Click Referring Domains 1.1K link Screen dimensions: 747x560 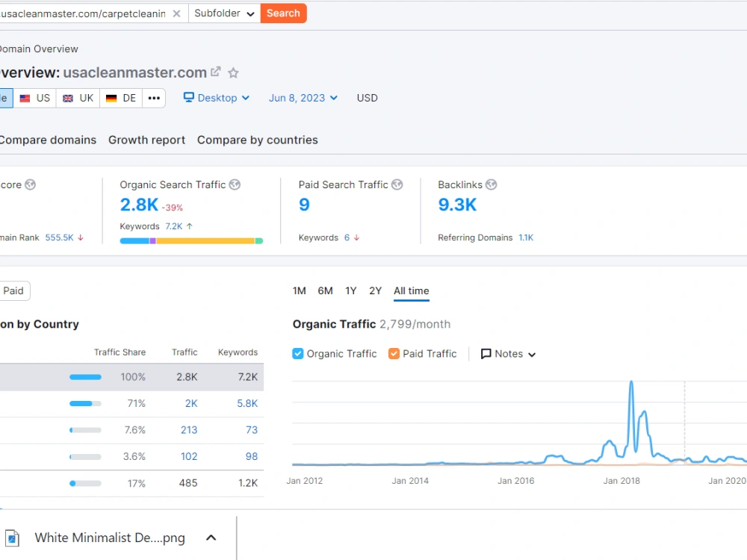[x=526, y=237]
